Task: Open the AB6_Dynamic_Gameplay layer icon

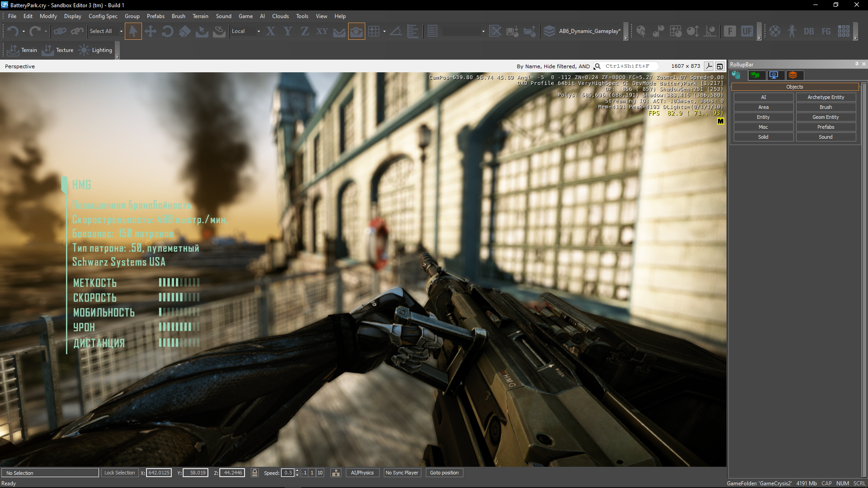Action: point(549,31)
